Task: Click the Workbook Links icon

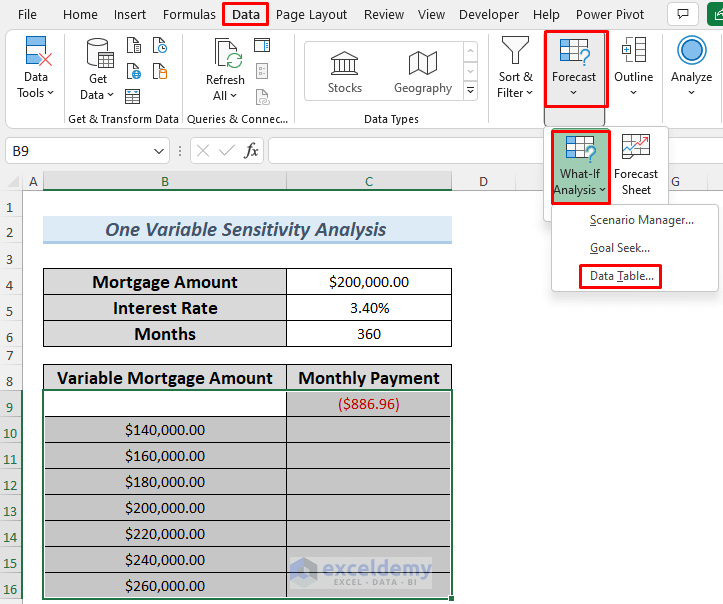Action: (262, 97)
